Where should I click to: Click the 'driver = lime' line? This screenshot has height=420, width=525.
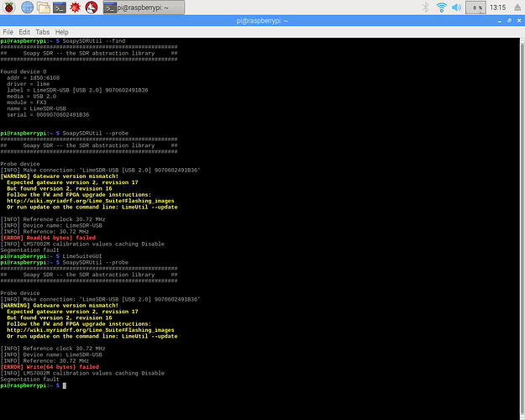click(x=28, y=84)
